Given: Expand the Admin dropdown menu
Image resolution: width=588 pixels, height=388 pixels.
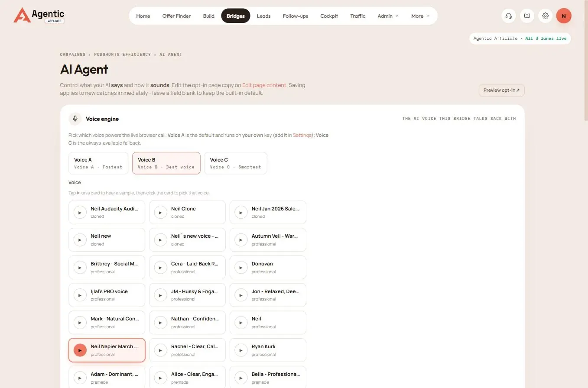Looking at the screenshot, I should click(388, 16).
